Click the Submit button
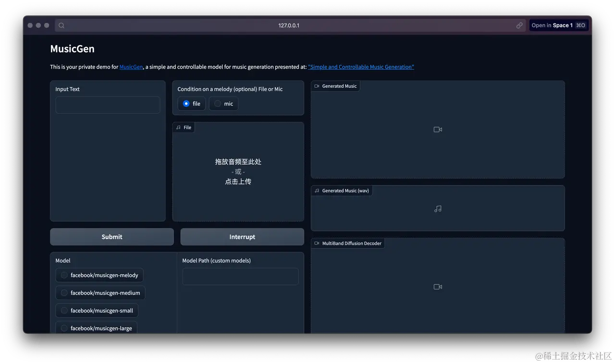Viewport: 615px width, 364px height. coord(112,237)
